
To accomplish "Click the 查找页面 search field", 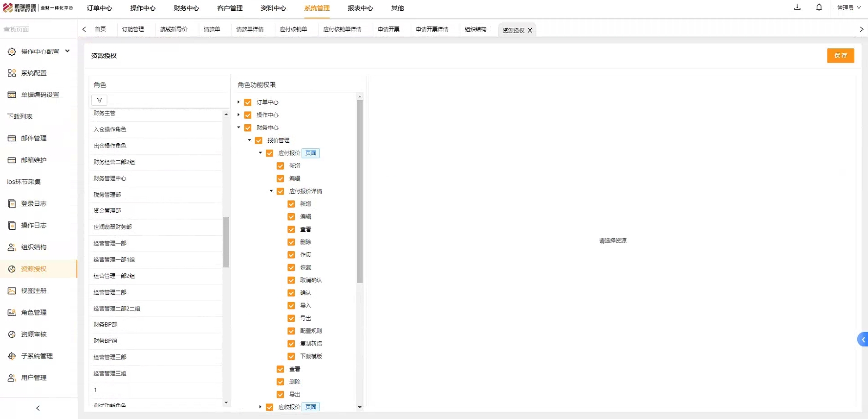I will [x=39, y=29].
